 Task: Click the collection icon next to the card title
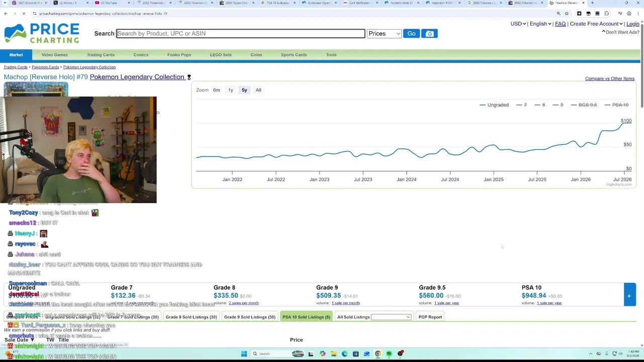pos(189,77)
